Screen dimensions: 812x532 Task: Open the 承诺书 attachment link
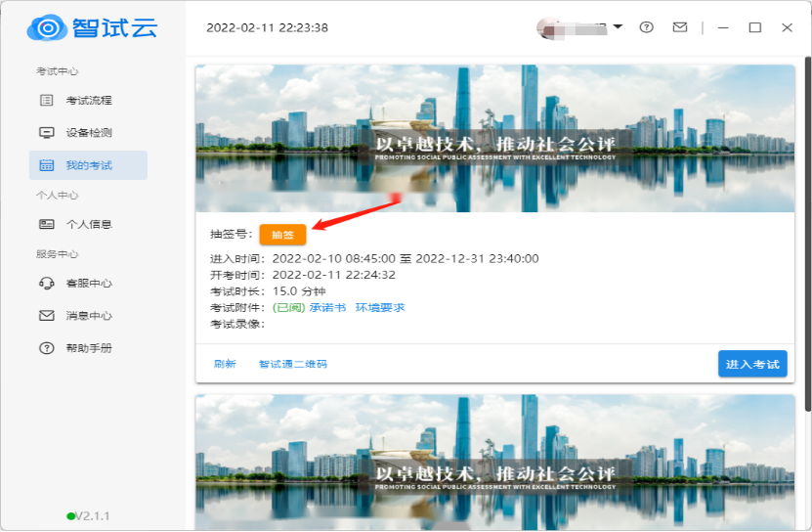click(x=327, y=307)
